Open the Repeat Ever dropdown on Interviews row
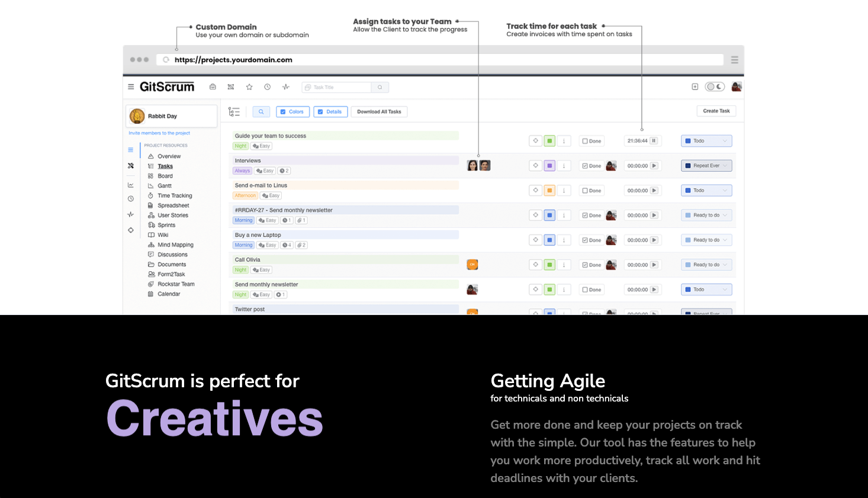868x498 pixels. click(706, 166)
